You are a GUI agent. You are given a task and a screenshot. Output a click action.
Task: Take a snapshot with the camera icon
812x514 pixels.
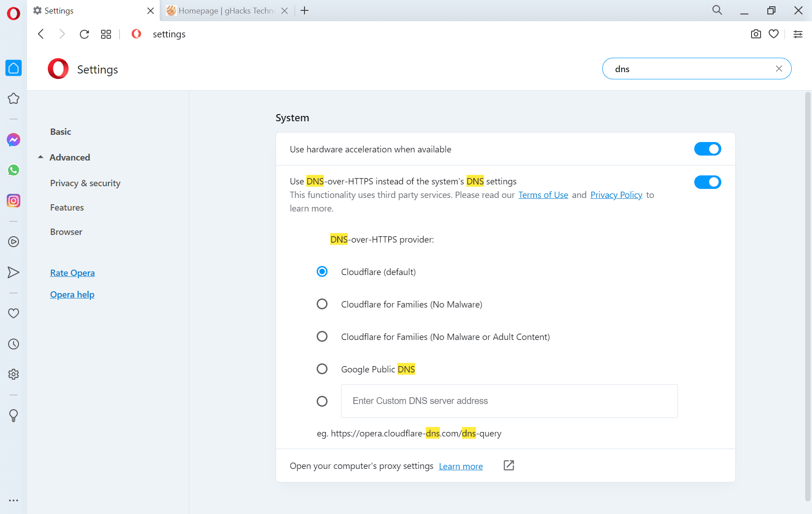tap(756, 34)
